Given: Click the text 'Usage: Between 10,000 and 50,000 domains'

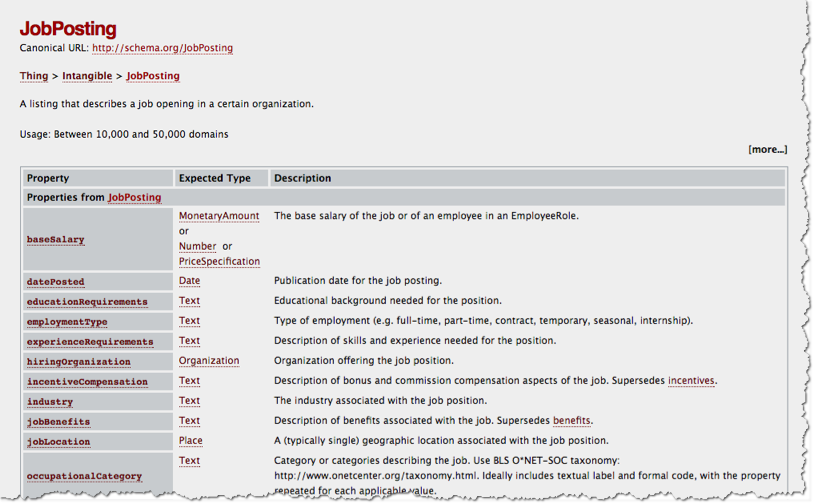Looking at the screenshot, I should 124,134.
